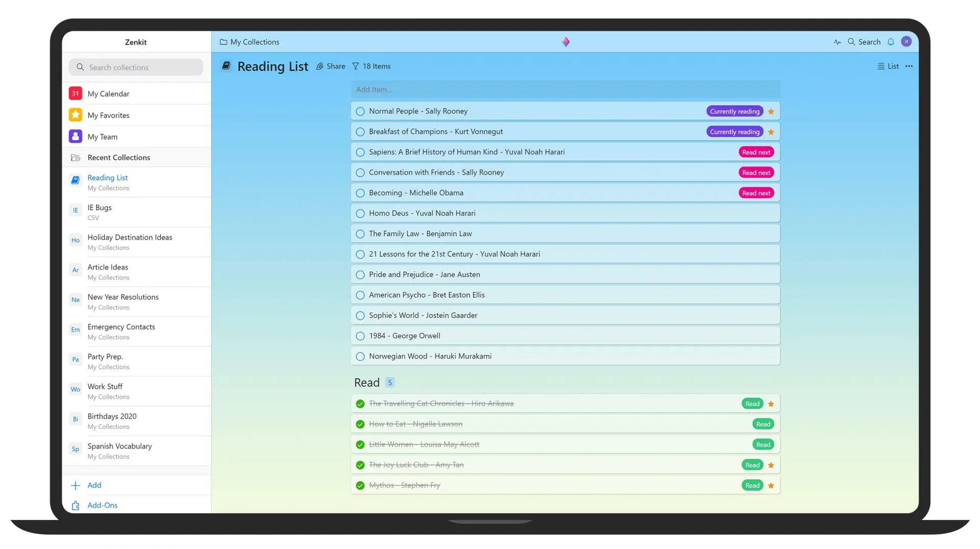Image resolution: width=980 pixels, height=549 pixels.
Task: Click star on The Travelling Cat Chronicles row
Action: tap(771, 404)
